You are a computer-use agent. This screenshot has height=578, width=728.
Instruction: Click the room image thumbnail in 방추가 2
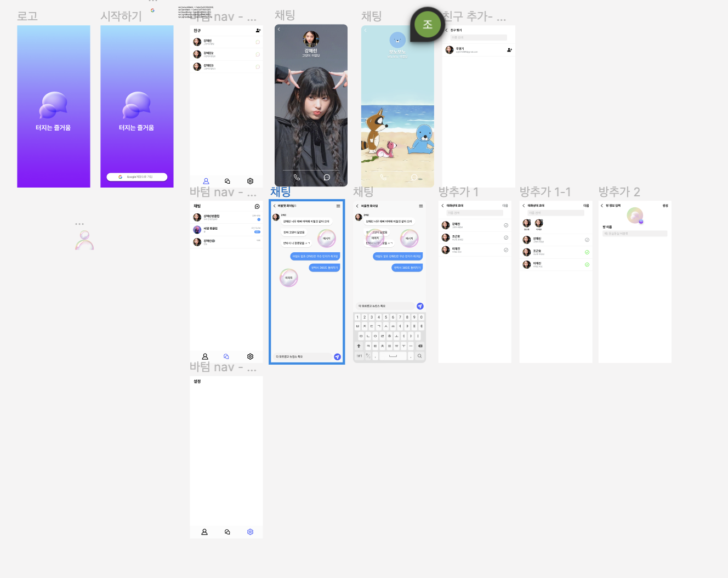(635, 216)
